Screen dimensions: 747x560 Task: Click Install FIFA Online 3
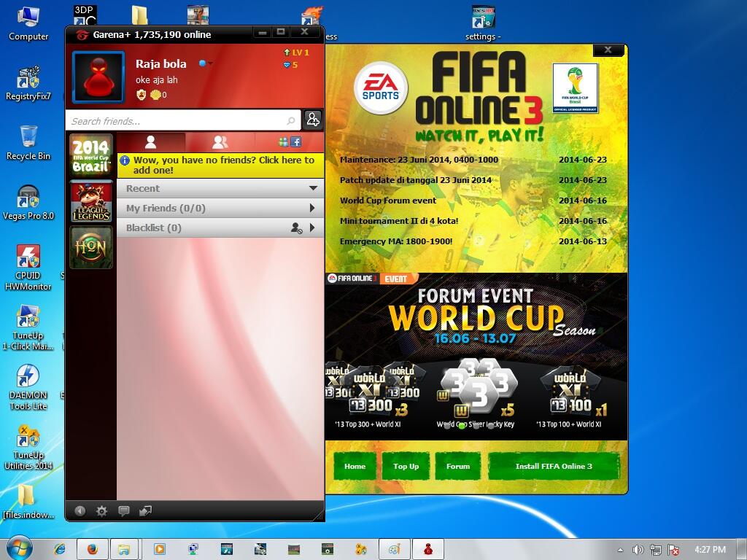554,466
